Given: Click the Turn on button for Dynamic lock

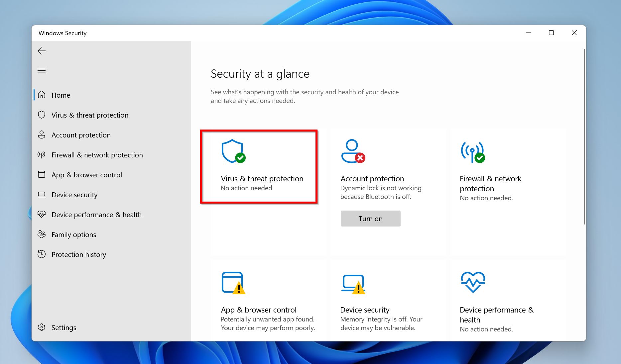Looking at the screenshot, I should tap(370, 219).
